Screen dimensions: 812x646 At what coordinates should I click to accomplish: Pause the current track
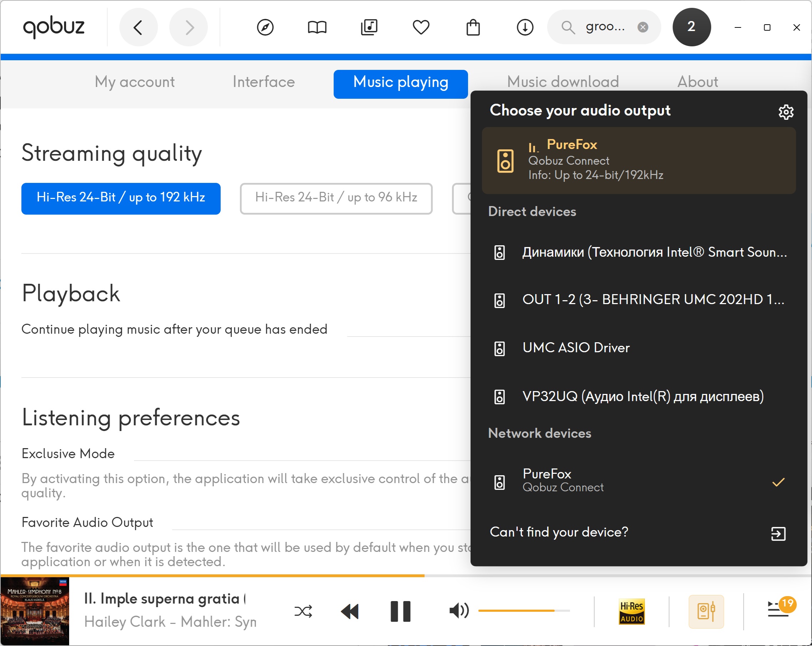click(x=400, y=611)
